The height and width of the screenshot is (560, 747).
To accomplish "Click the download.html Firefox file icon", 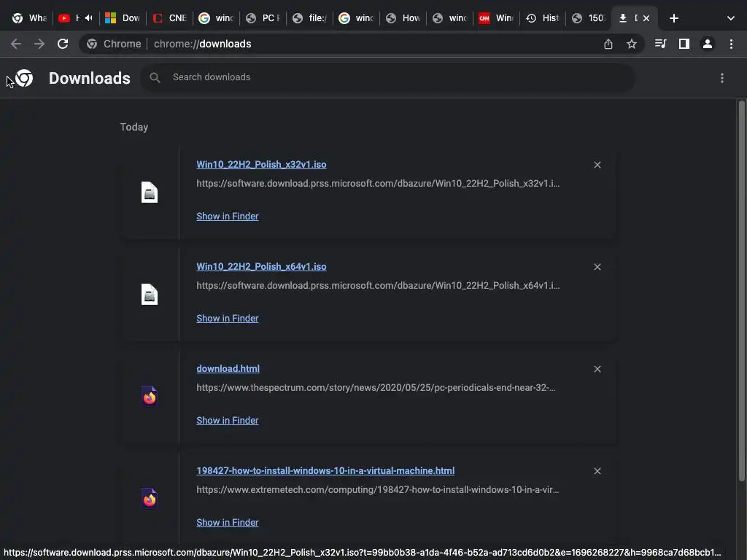I will (149, 396).
